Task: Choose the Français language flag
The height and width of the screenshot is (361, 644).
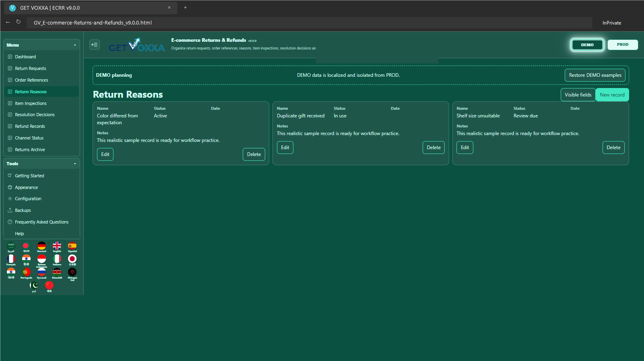Action: coord(11,260)
